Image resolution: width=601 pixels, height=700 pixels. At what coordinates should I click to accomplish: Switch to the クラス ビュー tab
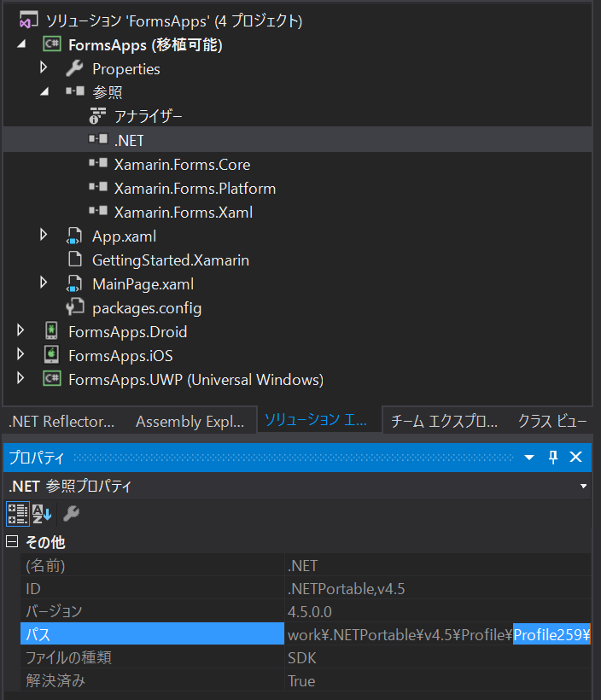[551, 420]
